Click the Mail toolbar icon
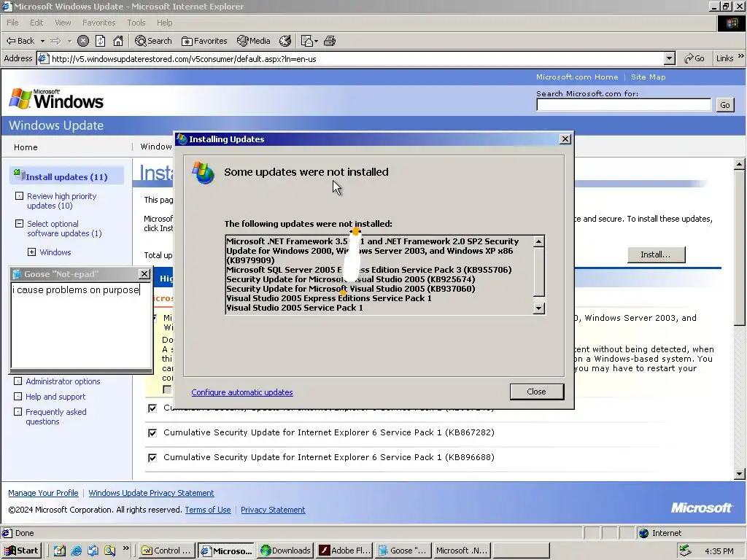Image resolution: width=747 pixels, height=560 pixels. 309,41
